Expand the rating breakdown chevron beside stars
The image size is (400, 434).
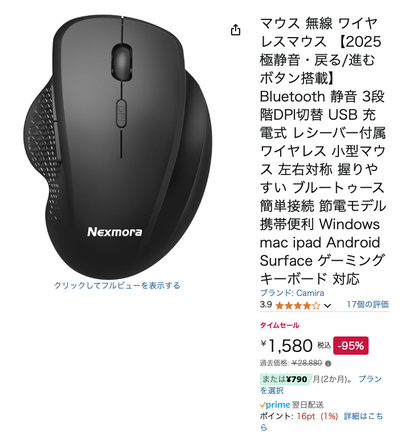327,305
